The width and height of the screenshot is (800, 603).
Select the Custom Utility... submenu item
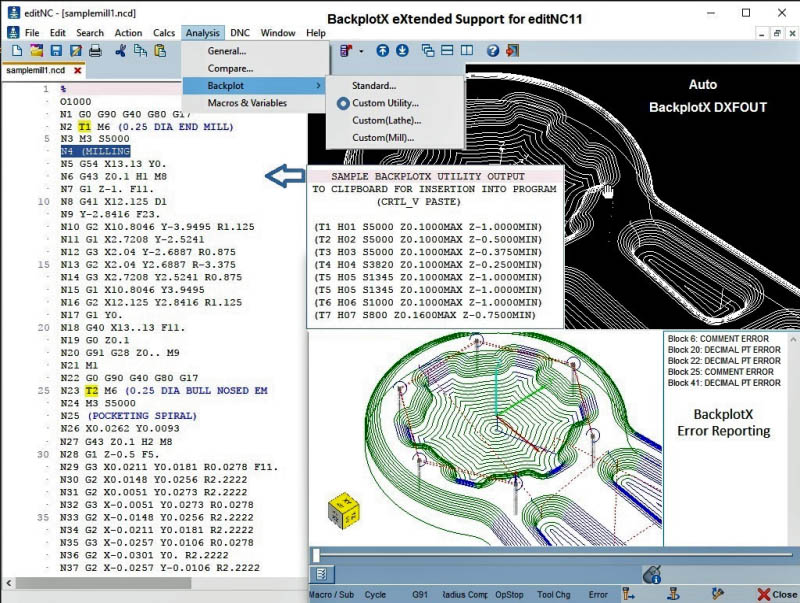click(x=395, y=103)
